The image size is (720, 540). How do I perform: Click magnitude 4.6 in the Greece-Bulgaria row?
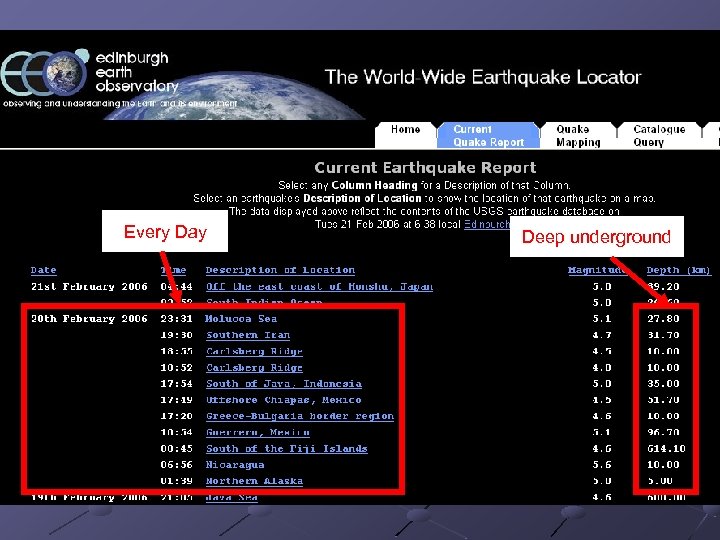(602, 416)
